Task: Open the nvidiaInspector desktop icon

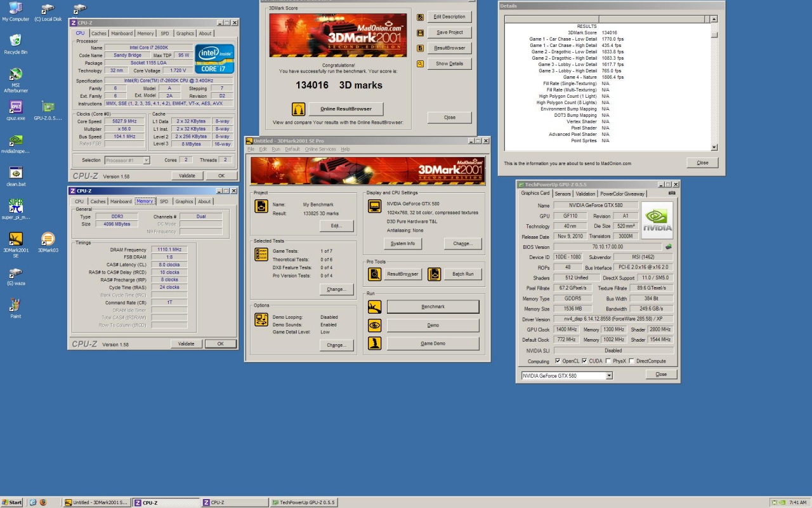Action: point(16,140)
